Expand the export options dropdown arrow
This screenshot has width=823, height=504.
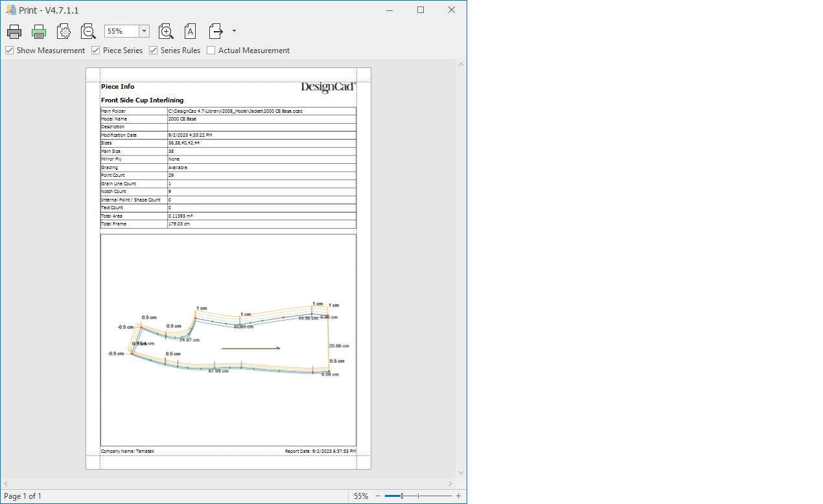pos(234,31)
